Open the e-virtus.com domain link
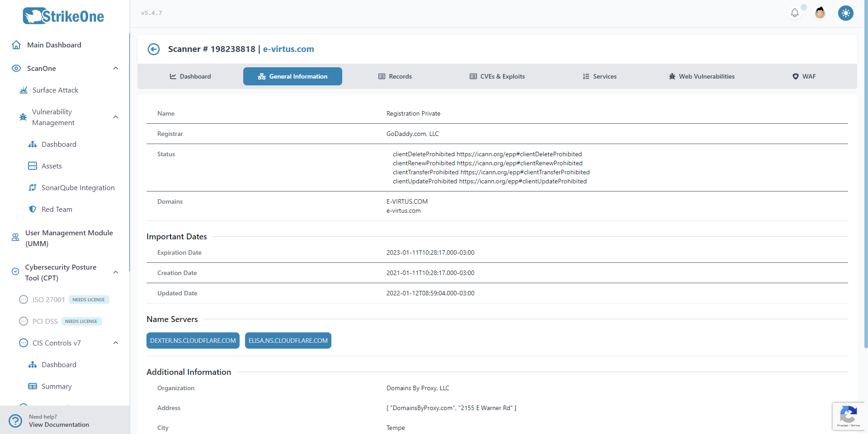 click(x=288, y=49)
